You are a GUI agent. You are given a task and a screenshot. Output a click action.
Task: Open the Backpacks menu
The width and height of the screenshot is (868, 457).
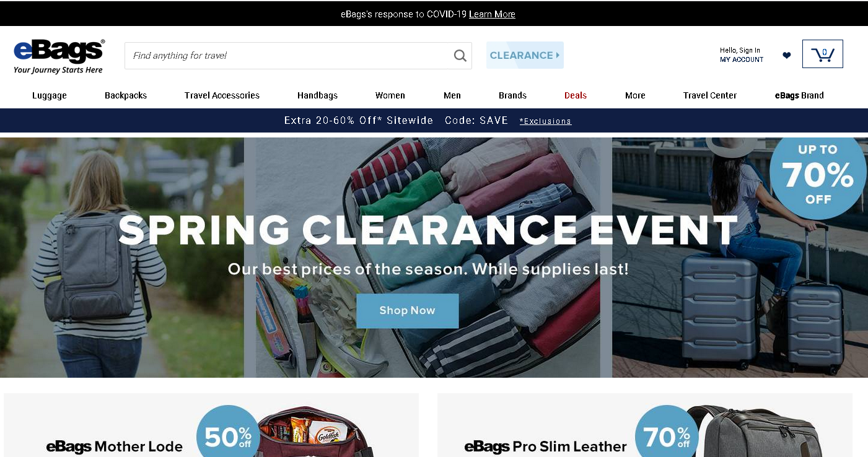126,95
